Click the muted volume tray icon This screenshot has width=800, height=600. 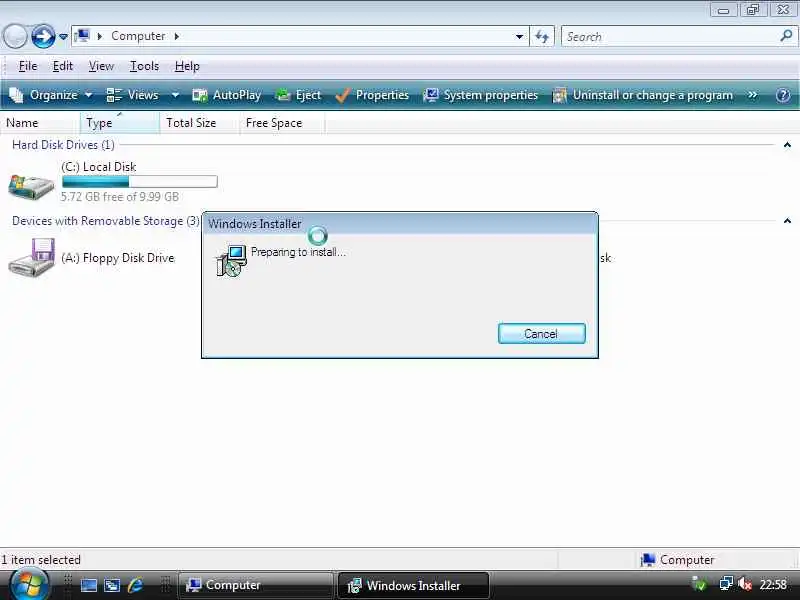(745, 584)
